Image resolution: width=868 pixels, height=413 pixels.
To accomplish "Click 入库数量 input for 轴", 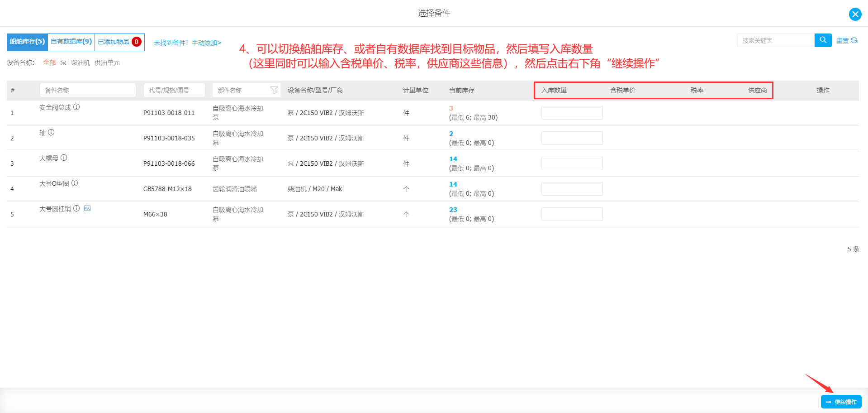I will (x=572, y=138).
